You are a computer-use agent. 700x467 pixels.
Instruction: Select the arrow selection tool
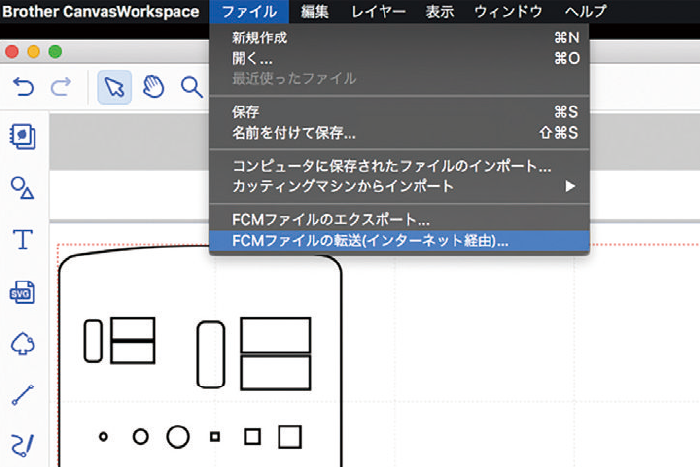(x=115, y=87)
